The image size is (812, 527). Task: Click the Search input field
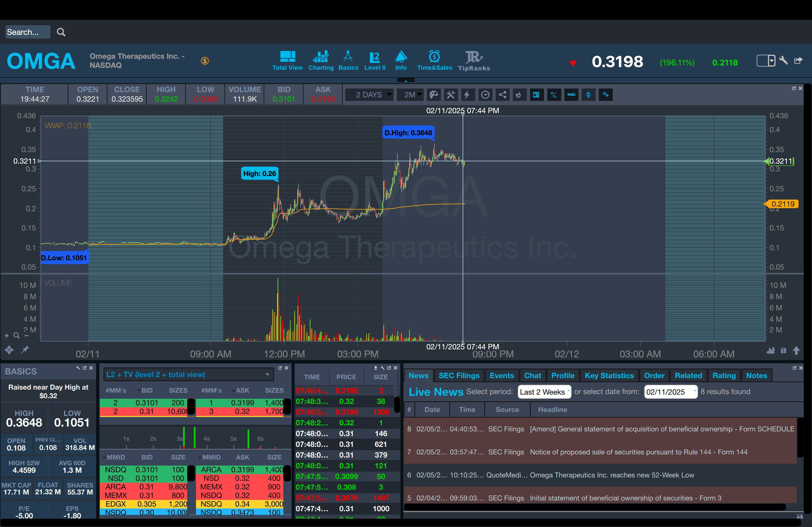click(x=28, y=32)
